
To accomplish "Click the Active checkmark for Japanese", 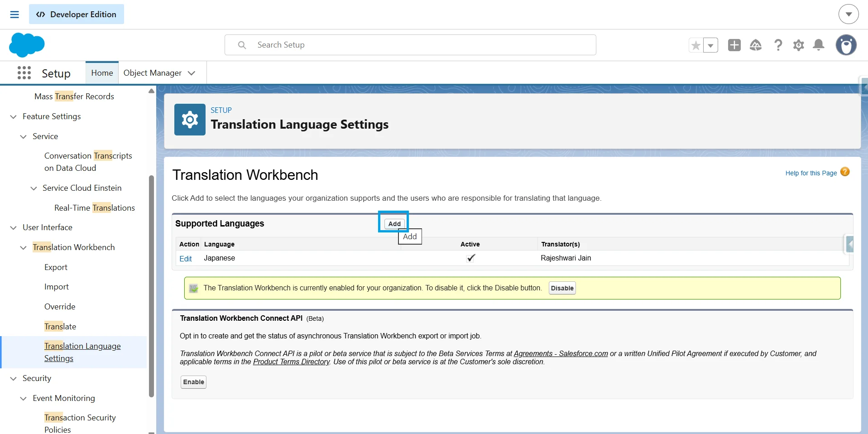I will coord(471,258).
